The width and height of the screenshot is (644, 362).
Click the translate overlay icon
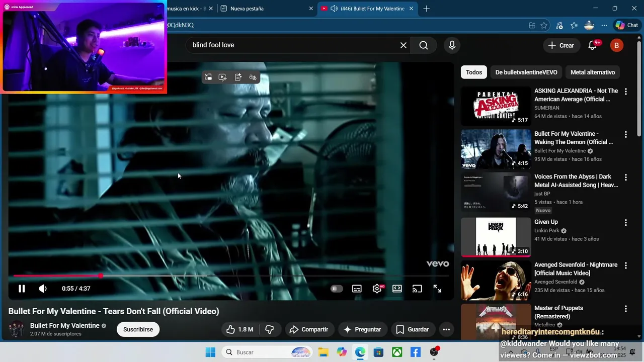click(x=253, y=77)
